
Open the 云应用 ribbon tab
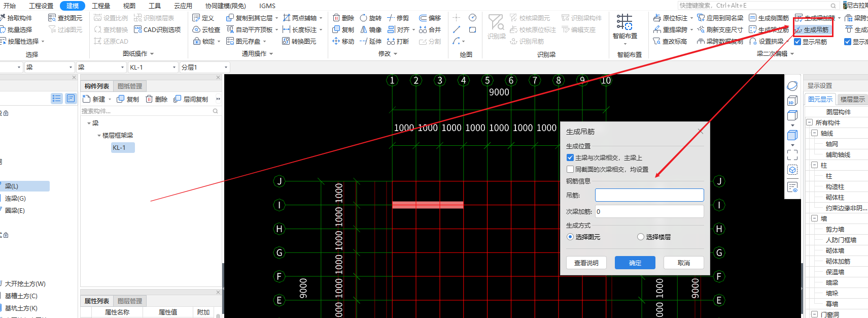click(x=183, y=6)
